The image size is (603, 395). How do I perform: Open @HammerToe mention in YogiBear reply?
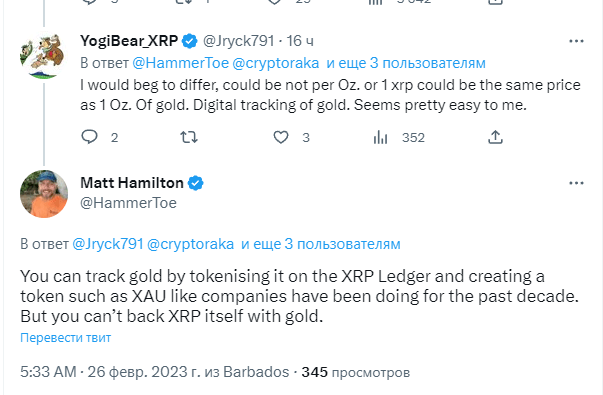[180, 63]
